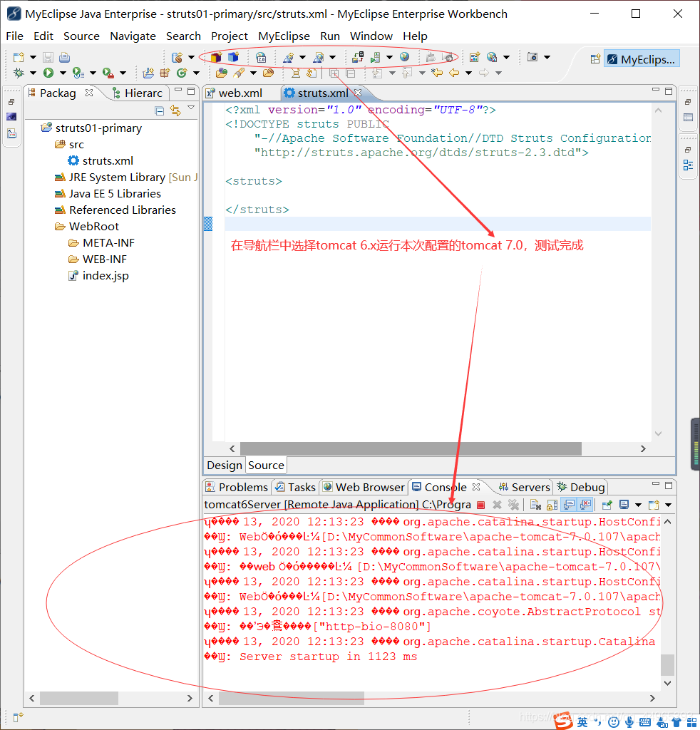Image resolution: width=700 pixels, height=730 pixels.
Task: Open the MyEclipse menu
Action: pos(284,36)
